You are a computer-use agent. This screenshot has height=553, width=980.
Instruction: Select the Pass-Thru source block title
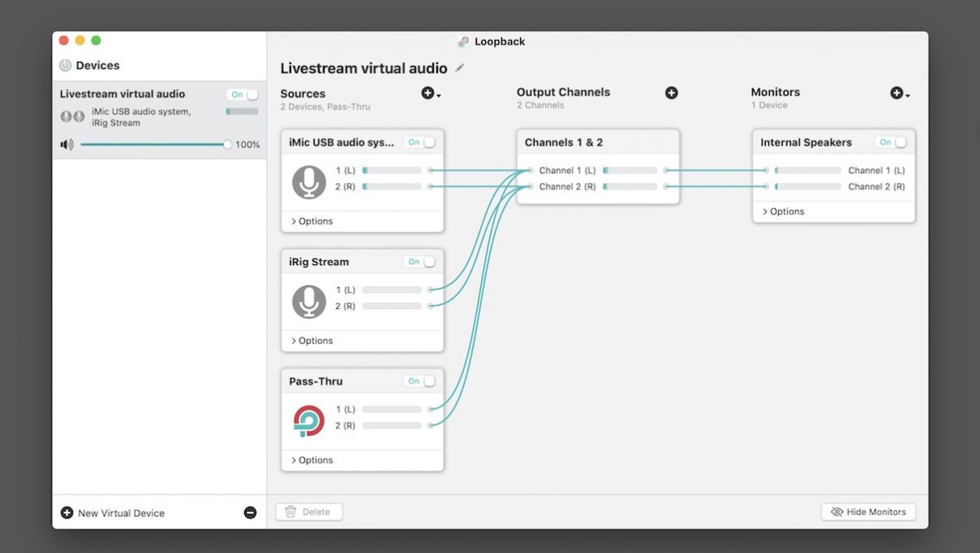tap(316, 381)
